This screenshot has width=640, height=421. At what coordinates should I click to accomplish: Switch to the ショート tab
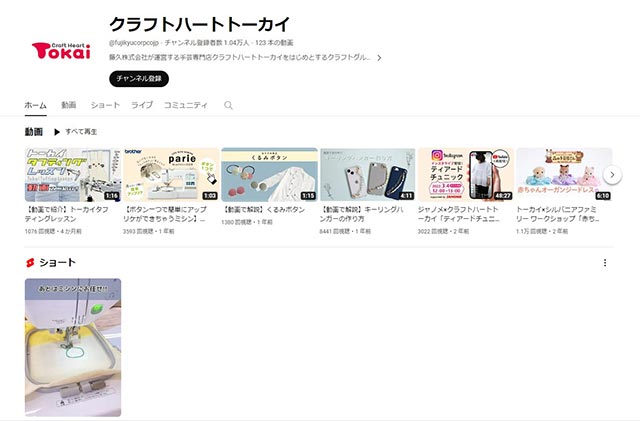coord(105,105)
